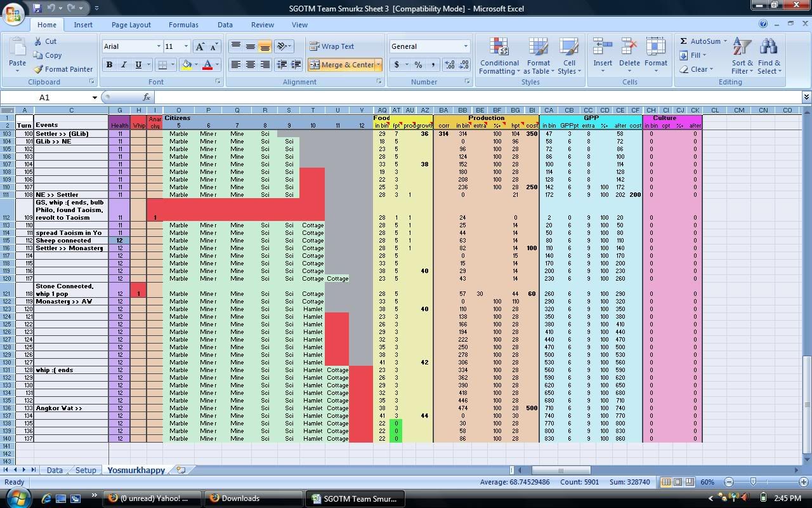Switch to the Formulas ribbon tab
The image size is (812, 508).
pyautogui.click(x=183, y=24)
